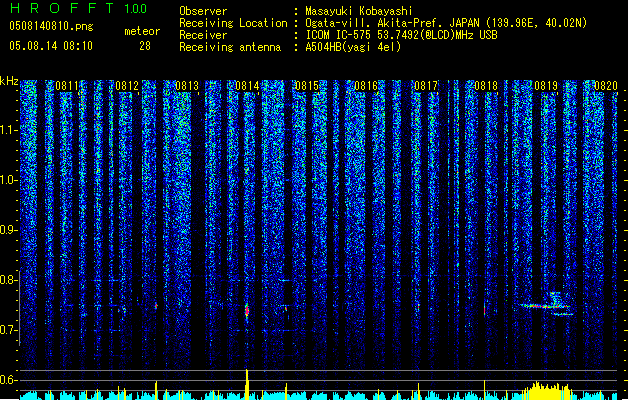Click the 0814 time marker
The image size is (629, 400).
(x=247, y=86)
